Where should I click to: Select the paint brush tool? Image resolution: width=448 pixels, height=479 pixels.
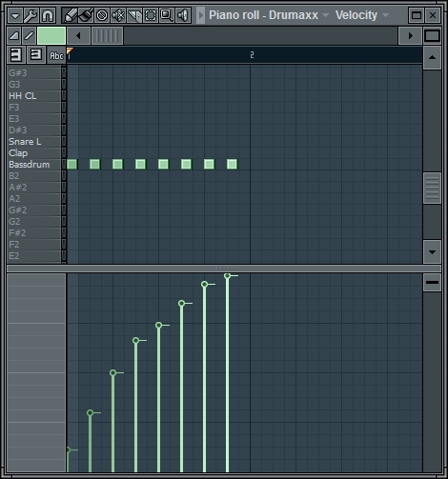(x=86, y=15)
